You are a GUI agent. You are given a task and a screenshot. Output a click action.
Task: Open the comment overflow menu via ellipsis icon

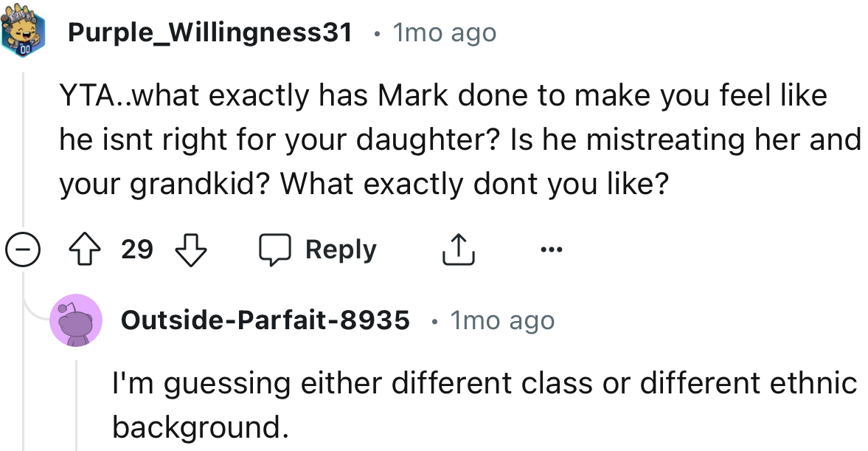[x=550, y=249]
